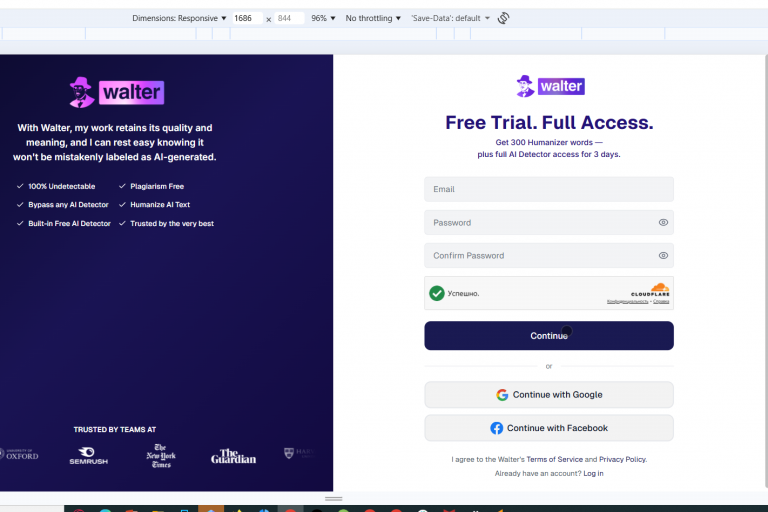The width and height of the screenshot is (768, 512).
Task: Open the Dimensions: Responsive dropdown
Action: click(179, 18)
